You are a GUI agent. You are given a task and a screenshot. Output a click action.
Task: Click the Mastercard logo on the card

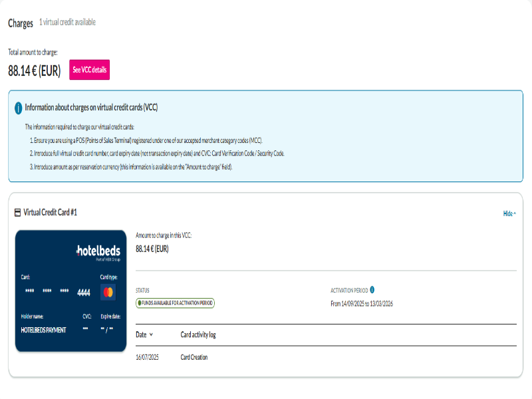click(108, 292)
